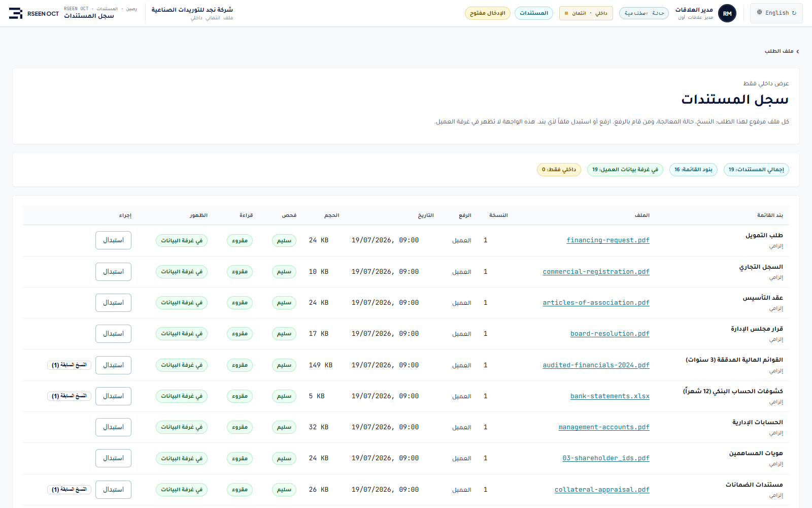Image resolution: width=812 pixels, height=508 pixels.
Task: Click the الإدخال مفتوح status pill
Action: [x=488, y=13]
